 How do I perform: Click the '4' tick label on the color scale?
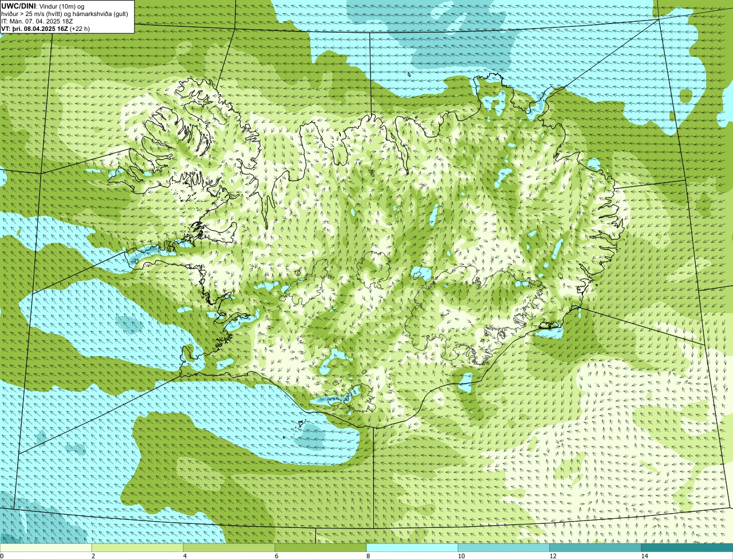(184, 556)
